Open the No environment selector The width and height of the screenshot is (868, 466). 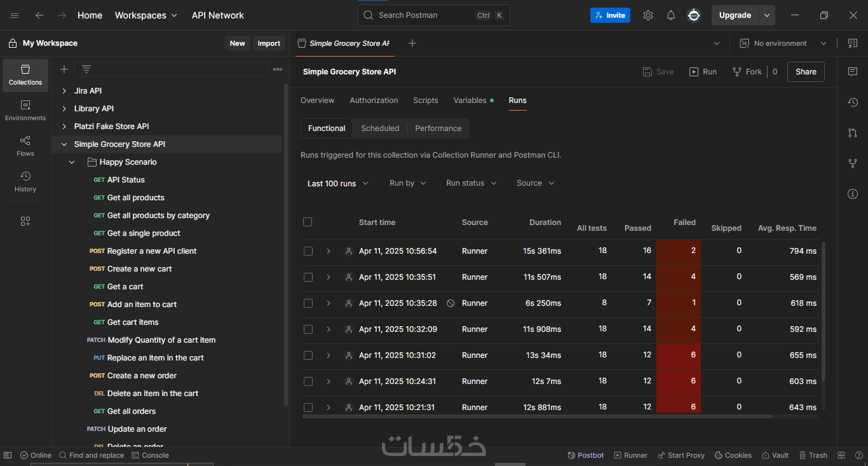tap(783, 43)
